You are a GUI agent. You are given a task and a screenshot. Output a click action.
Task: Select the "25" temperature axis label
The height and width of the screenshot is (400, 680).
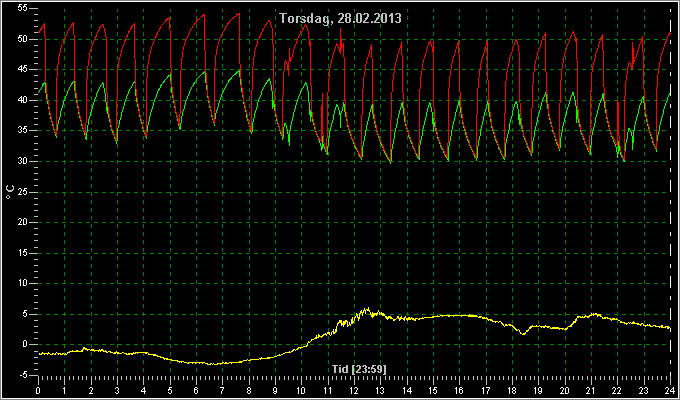pyautogui.click(x=23, y=192)
